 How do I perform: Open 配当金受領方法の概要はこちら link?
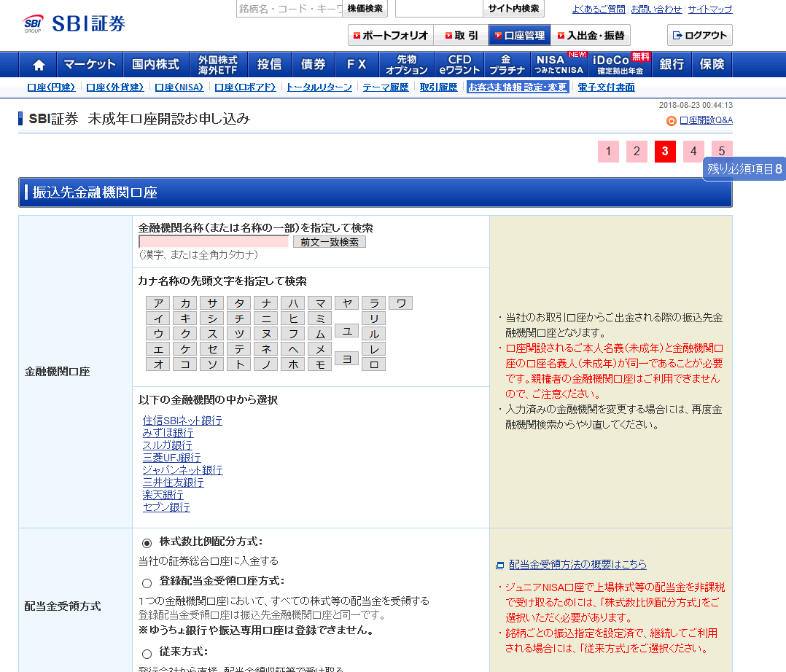(577, 565)
